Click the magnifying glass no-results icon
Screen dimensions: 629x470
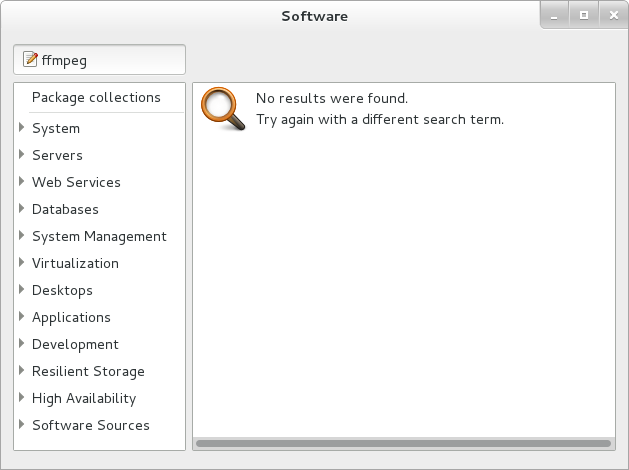223,109
